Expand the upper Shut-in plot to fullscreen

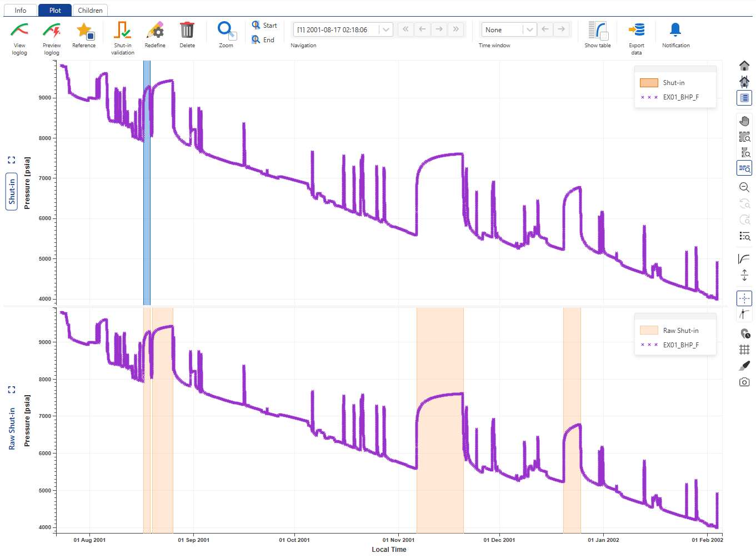click(x=12, y=160)
